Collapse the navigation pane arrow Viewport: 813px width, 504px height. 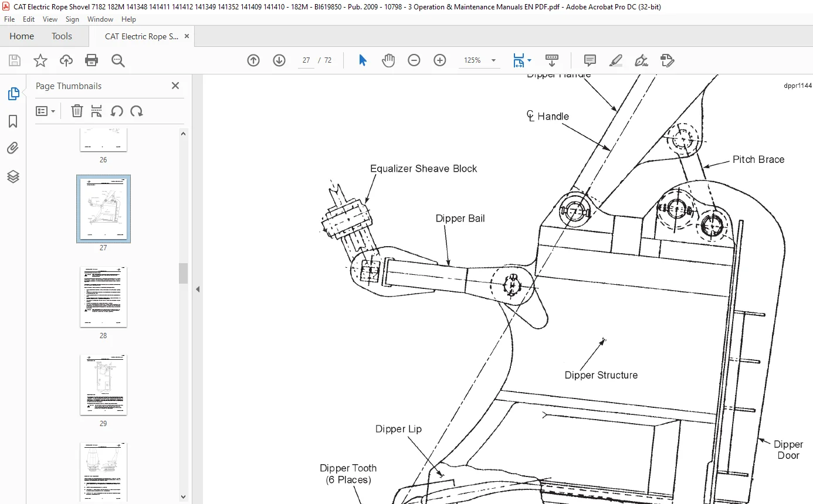(198, 289)
